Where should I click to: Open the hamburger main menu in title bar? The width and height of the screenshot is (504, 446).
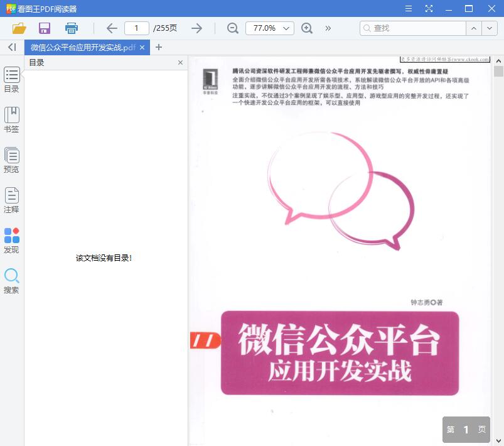click(409, 9)
